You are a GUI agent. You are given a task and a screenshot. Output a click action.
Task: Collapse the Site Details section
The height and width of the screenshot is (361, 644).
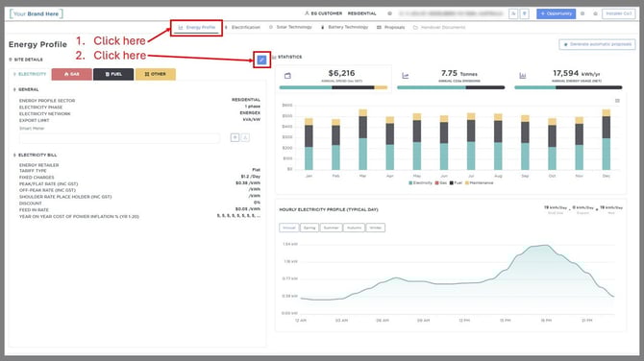(x=25, y=60)
